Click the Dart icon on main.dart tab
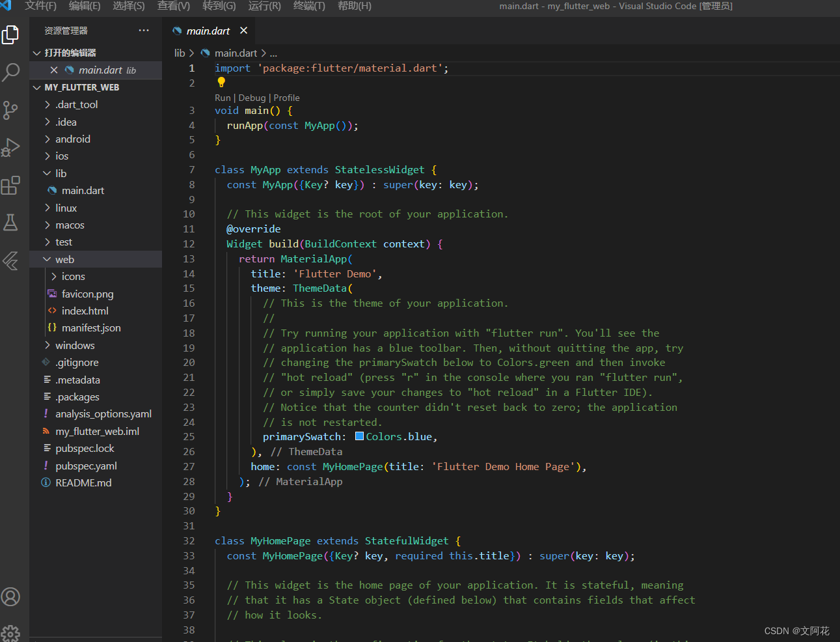Image resolution: width=840 pixels, height=642 pixels. pyautogui.click(x=177, y=31)
